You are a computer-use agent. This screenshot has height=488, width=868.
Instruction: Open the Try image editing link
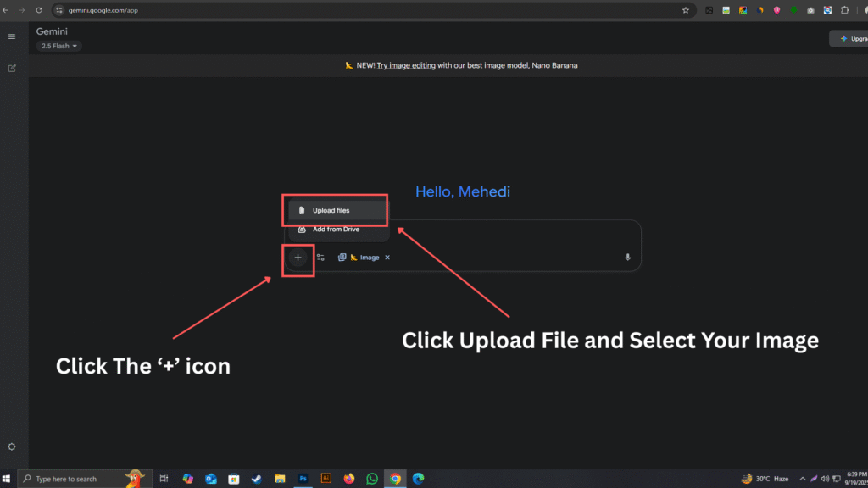click(x=406, y=65)
